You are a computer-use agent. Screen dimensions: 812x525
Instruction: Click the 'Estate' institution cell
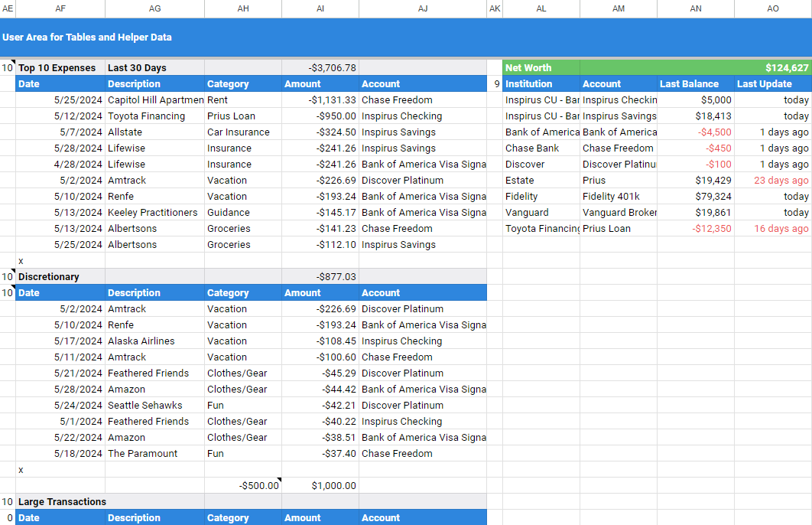coord(541,181)
